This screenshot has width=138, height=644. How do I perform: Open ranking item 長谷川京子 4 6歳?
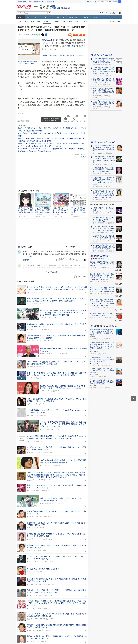pyautogui.click(x=104, y=81)
